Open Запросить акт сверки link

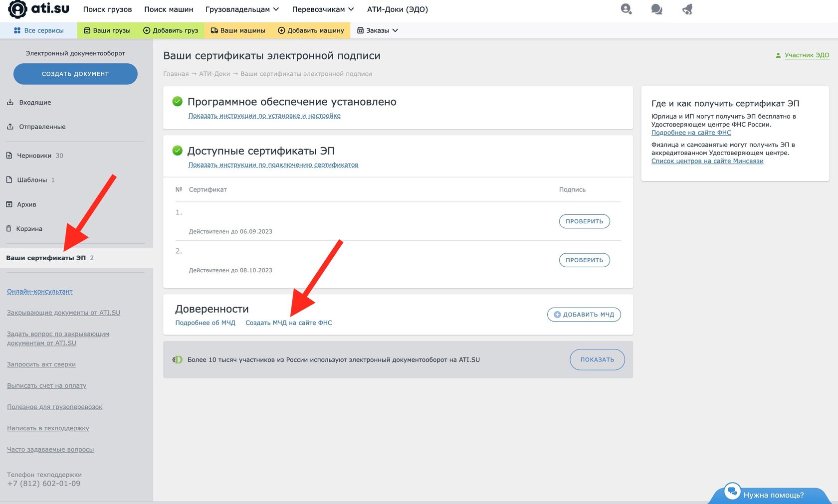click(x=41, y=364)
